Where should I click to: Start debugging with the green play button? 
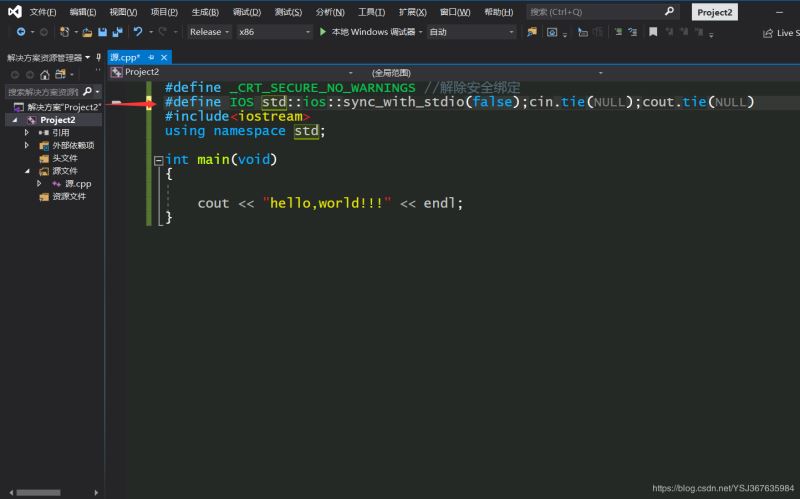coord(323,32)
